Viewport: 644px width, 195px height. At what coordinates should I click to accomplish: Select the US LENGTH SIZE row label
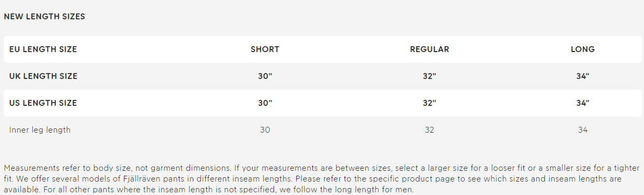[43, 103]
